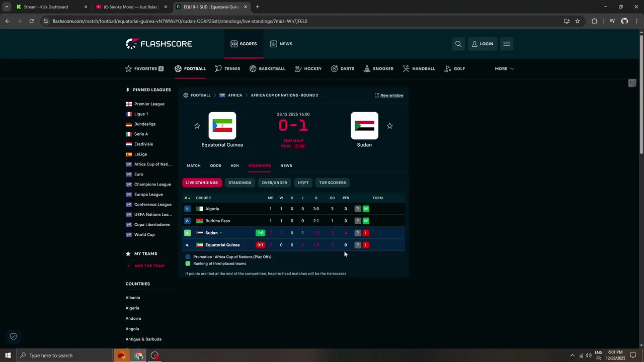This screenshot has width=644, height=362.
Task: Open the News section in header
Action: 281,44
